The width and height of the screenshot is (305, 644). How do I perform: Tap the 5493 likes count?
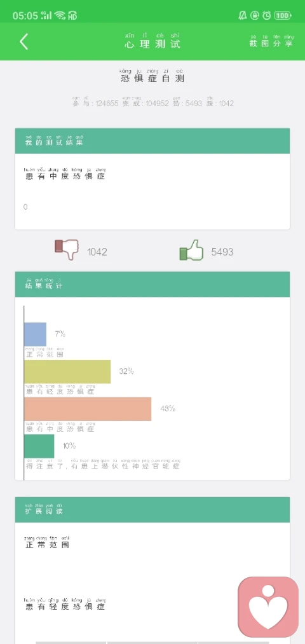(222, 252)
